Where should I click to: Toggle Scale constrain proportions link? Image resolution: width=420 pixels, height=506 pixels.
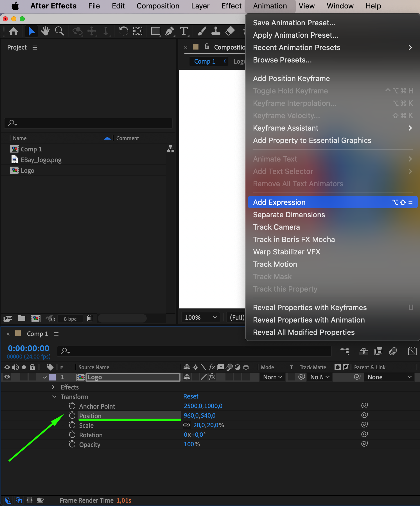tap(187, 425)
